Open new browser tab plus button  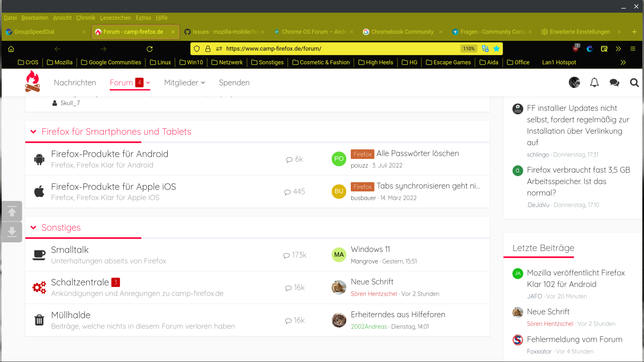click(634, 32)
